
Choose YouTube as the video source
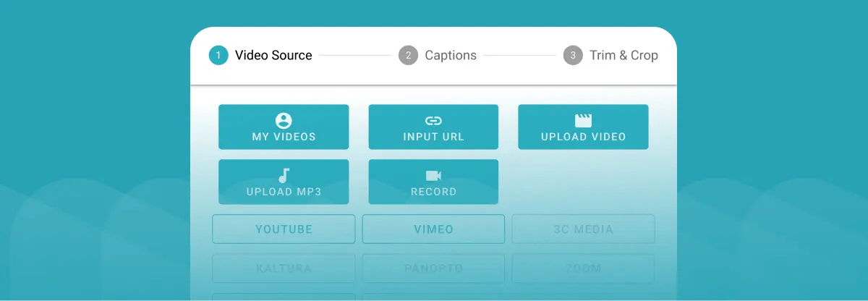(284, 229)
